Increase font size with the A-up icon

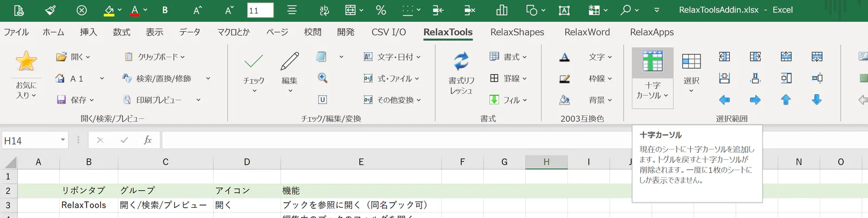tap(197, 10)
